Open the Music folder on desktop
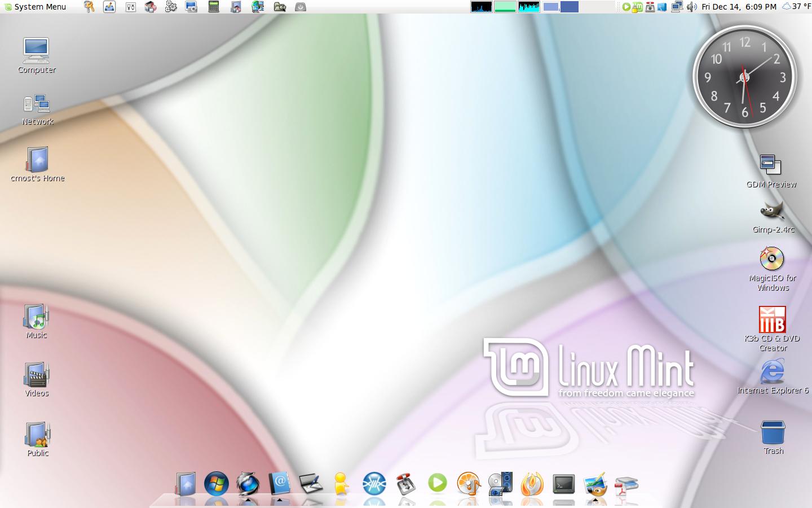 pos(37,321)
